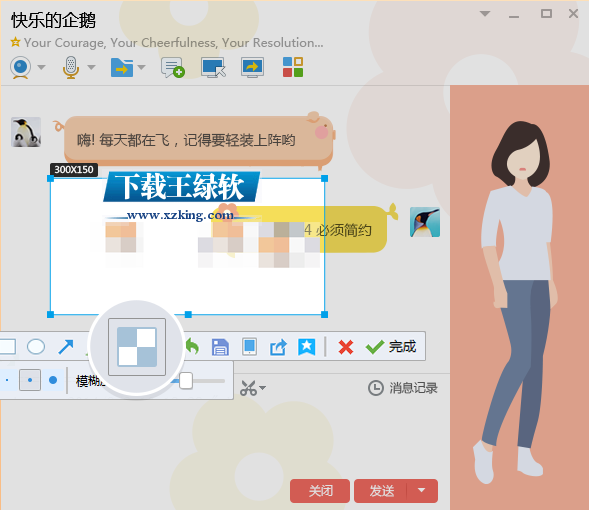
Task: Click the bottom-right selection resize handle
Action: coord(325,314)
